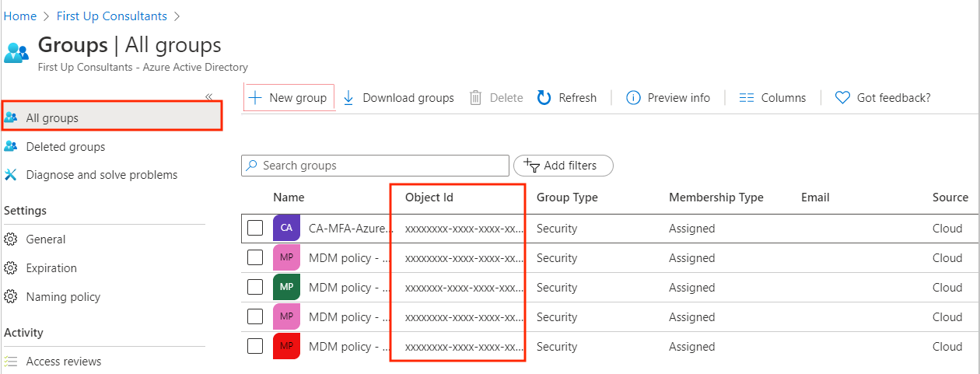Focus the Search groups input field

(383, 166)
